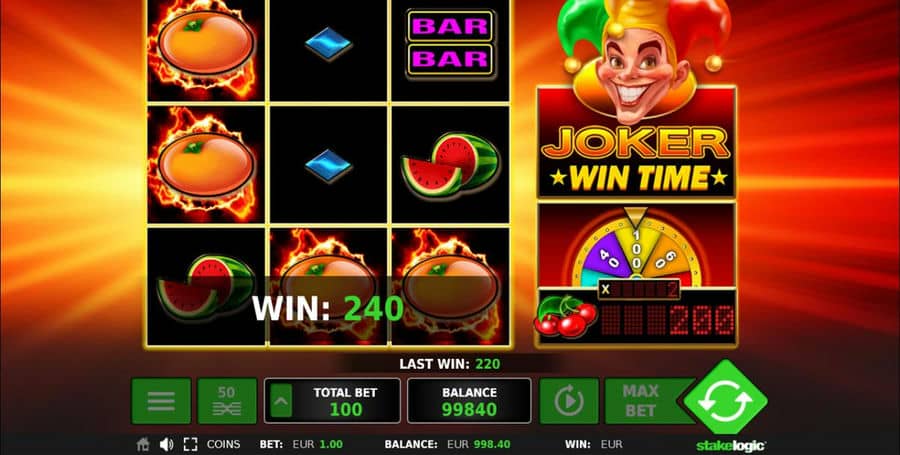Go to home icon in bottom bar
Image resolution: width=900 pixels, height=455 pixels.
(143, 444)
